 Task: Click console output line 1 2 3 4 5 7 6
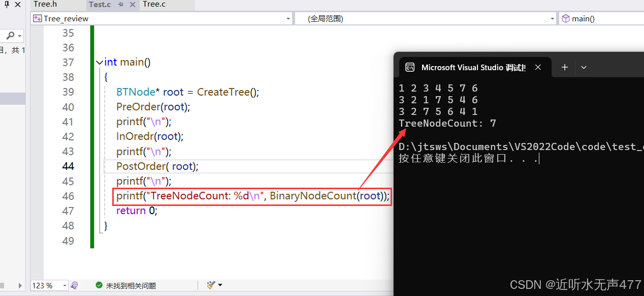coord(438,88)
